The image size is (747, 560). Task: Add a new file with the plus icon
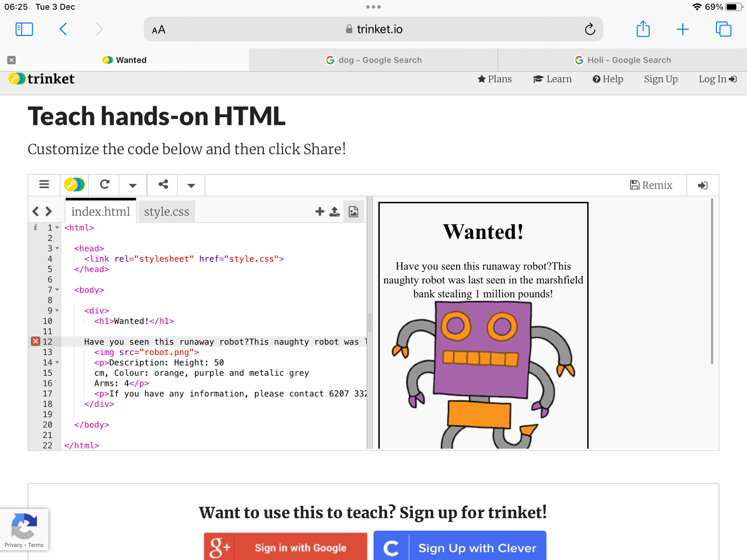[320, 211]
